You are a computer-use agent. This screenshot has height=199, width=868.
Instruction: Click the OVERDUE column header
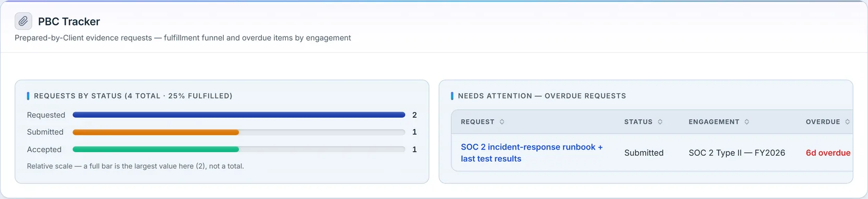pyautogui.click(x=823, y=122)
